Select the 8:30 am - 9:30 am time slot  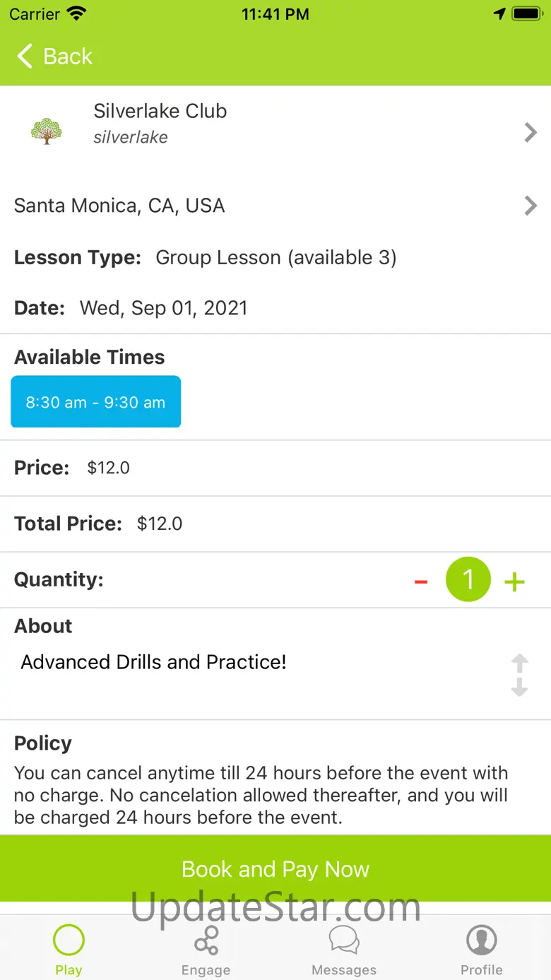pyautogui.click(x=96, y=402)
